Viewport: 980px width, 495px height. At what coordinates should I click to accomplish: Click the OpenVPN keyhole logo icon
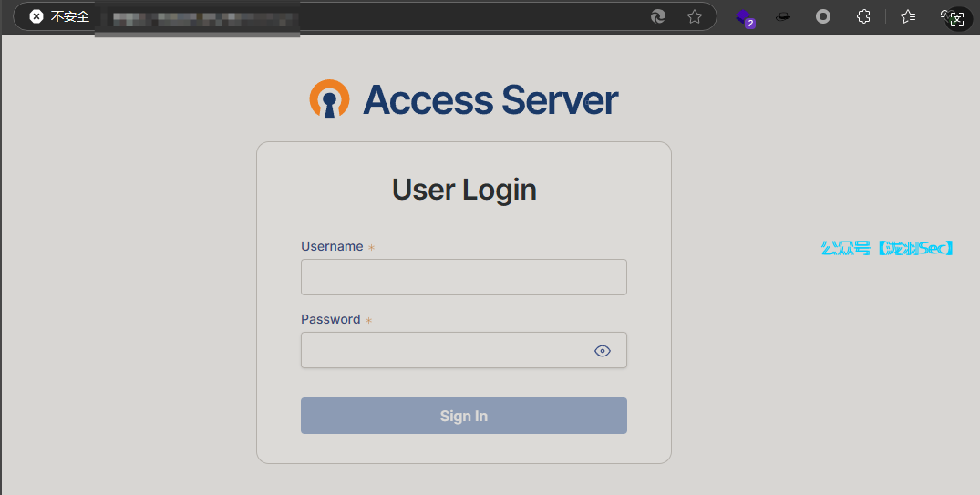[x=329, y=99]
